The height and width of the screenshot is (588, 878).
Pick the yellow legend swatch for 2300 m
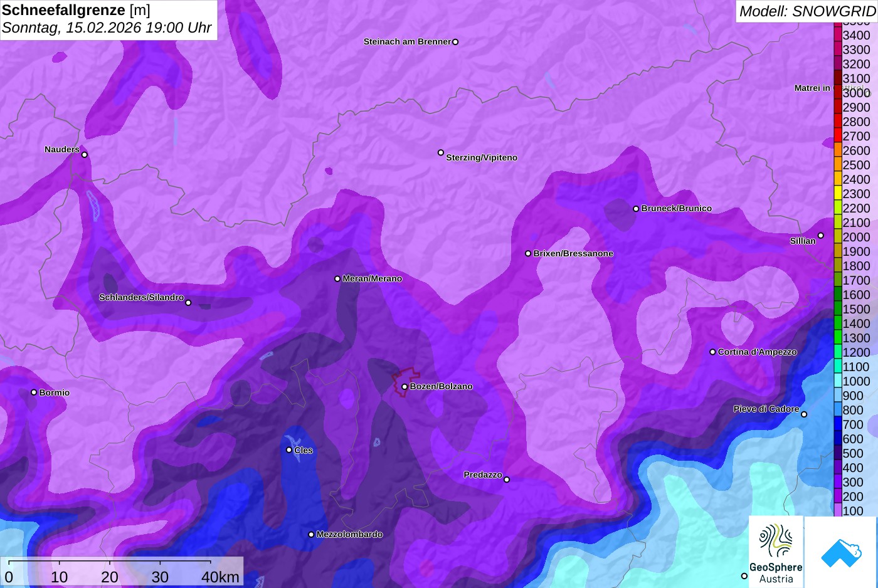pos(838,194)
